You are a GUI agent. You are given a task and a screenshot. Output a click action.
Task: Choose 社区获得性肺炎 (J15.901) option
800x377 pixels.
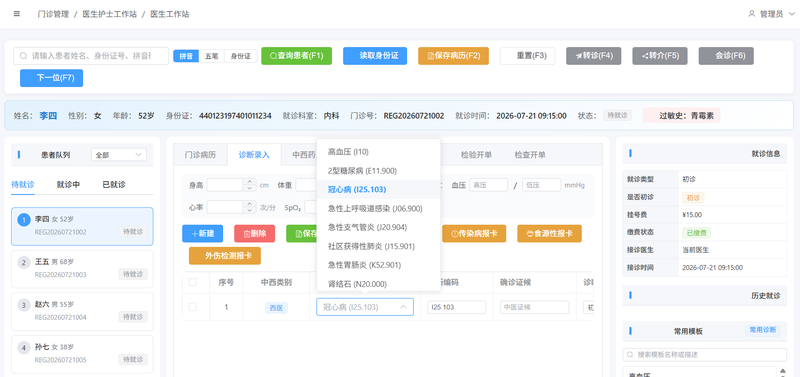click(x=379, y=246)
